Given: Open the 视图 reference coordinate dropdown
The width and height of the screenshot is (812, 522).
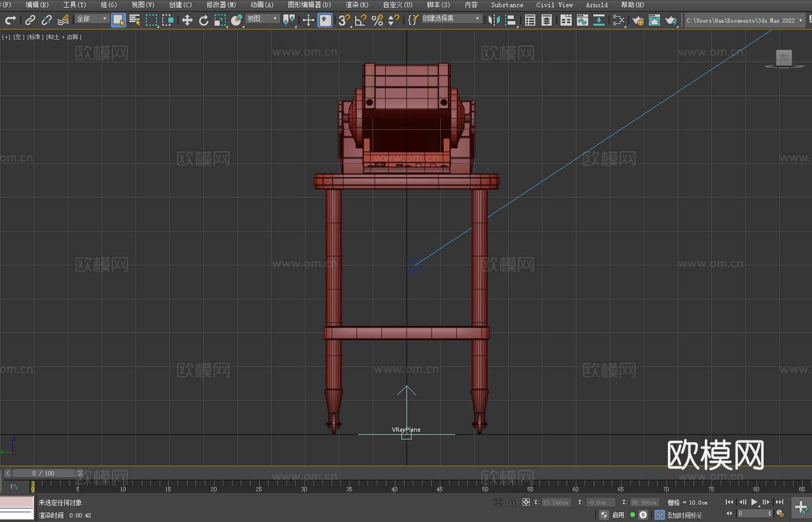Looking at the screenshot, I should tap(262, 18).
